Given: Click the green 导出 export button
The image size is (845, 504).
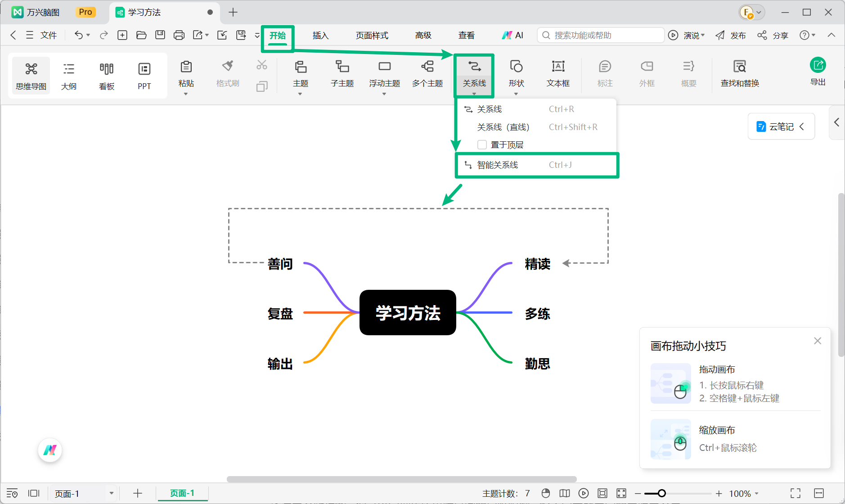Looking at the screenshot, I should 818,72.
